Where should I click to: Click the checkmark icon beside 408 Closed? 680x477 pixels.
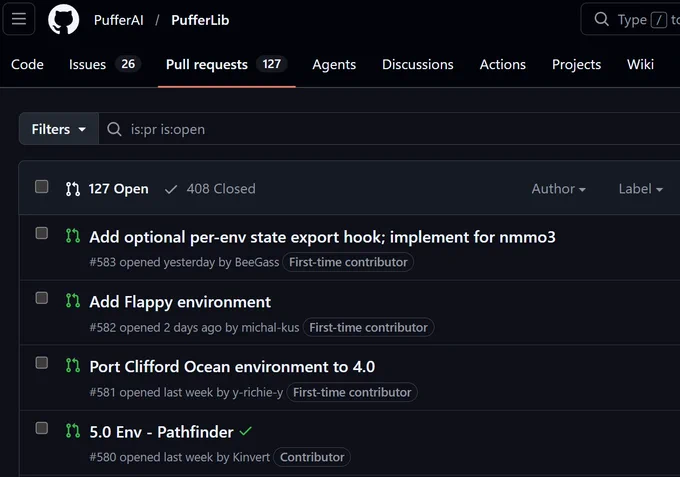coord(171,189)
